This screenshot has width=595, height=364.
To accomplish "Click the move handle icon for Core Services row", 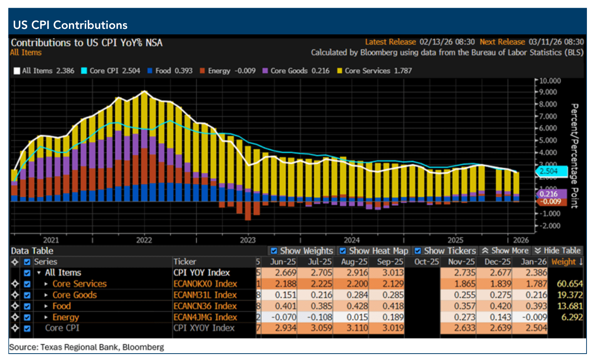I will (15, 284).
